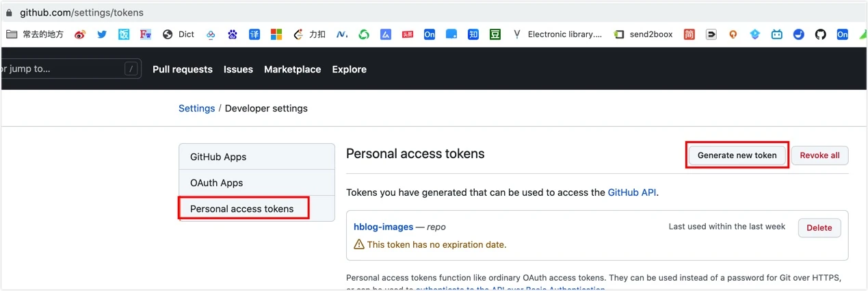
Task: Open the hblog-images token link
Action: click(384, 227)
